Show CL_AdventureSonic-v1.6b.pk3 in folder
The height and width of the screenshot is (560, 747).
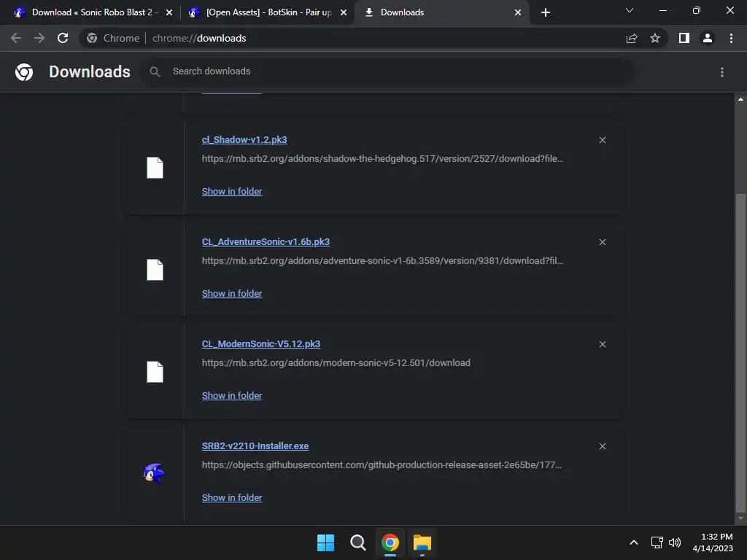pyautogui.click(x=232, y=293)
